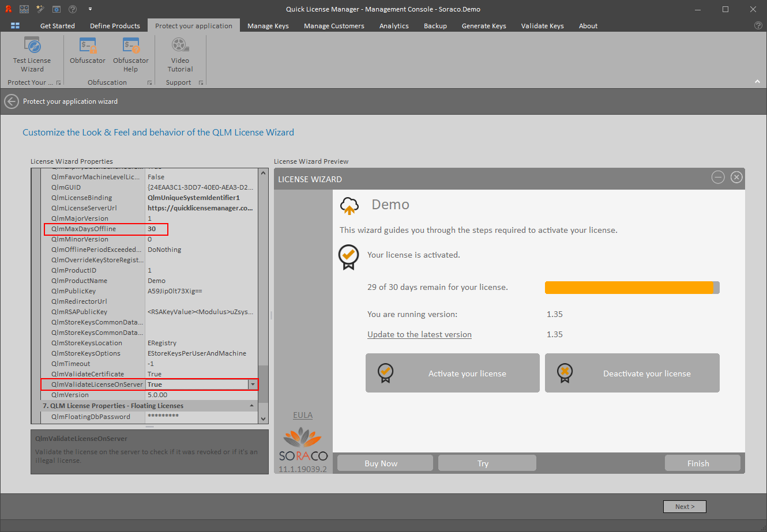Minimize the License Wizard preview
Image resolution: width=767 pixels, height=532 pixels.
718,178
